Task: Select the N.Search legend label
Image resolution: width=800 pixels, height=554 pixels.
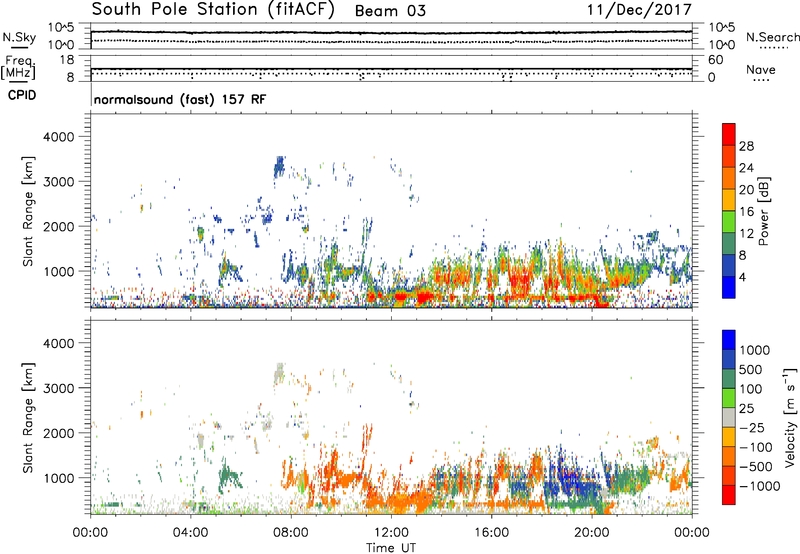Action: pos(772,37)
